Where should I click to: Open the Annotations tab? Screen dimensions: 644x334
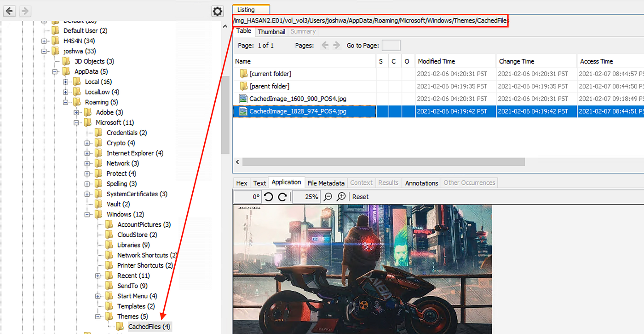(x=421, y=183)
